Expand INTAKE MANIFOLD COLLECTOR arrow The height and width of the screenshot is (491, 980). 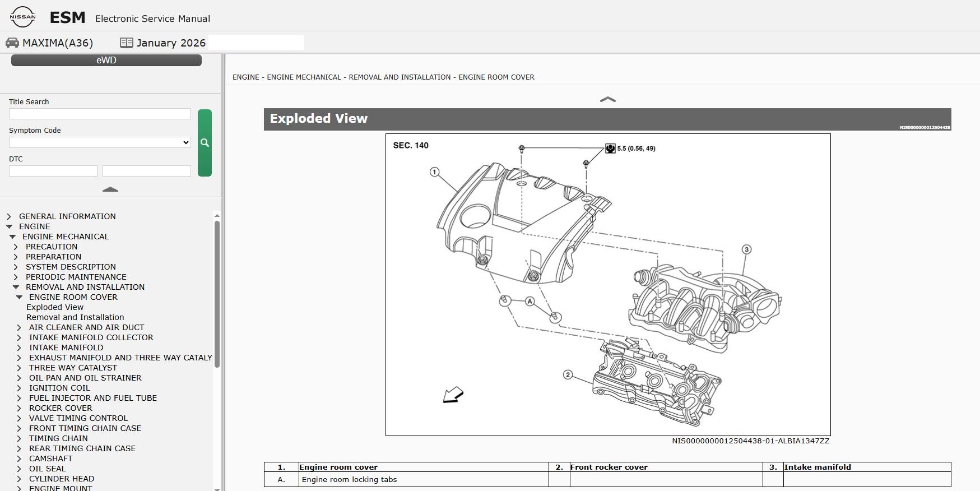click(x=19, y=337)
